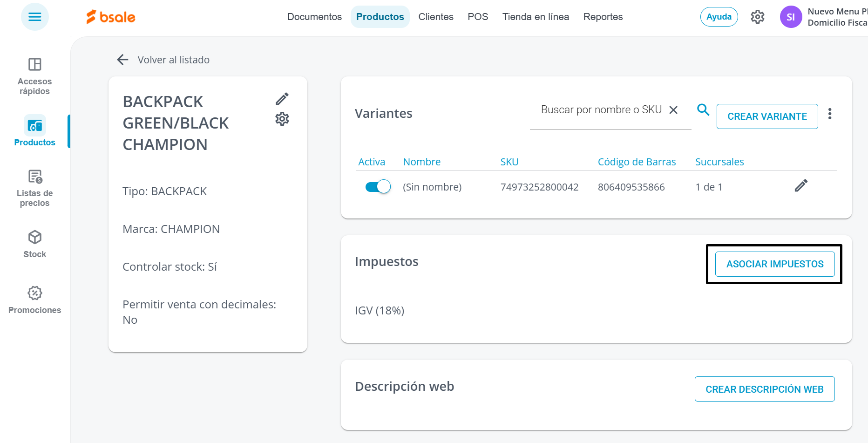Viewport: 868px width, 443px height.
Task: Click Nuevo Menu account name text
Action: (837, 11)
